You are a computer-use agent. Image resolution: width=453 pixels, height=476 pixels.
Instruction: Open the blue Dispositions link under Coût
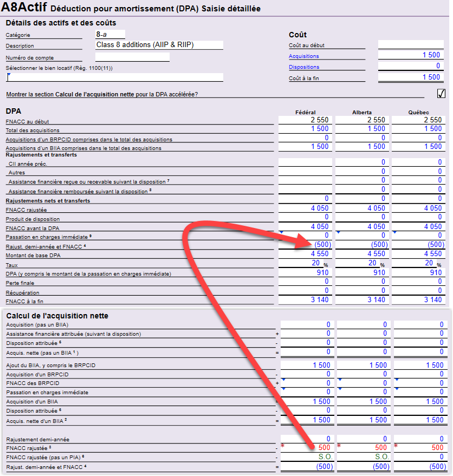tap(303, 67)
